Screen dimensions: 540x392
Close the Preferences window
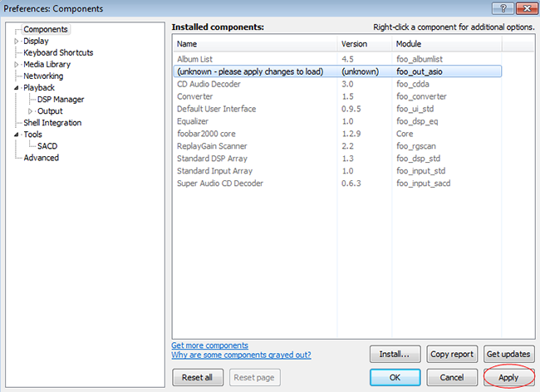pyautogui.click(x=527, y=8)
